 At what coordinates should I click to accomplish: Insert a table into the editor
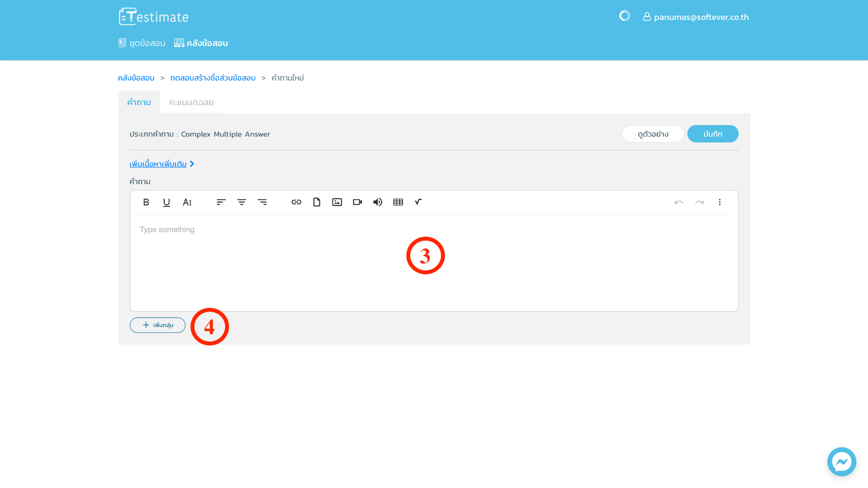click(398, 202)
